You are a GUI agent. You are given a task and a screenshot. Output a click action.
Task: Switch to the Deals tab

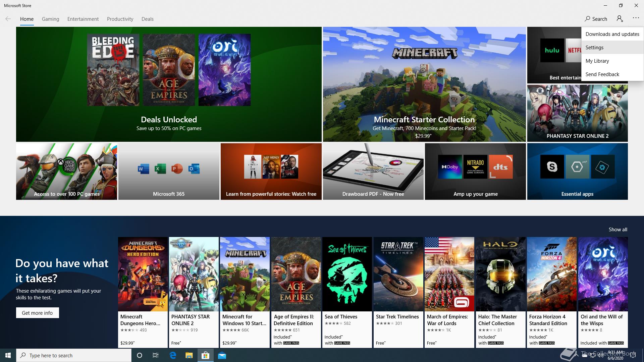(148, 19)
